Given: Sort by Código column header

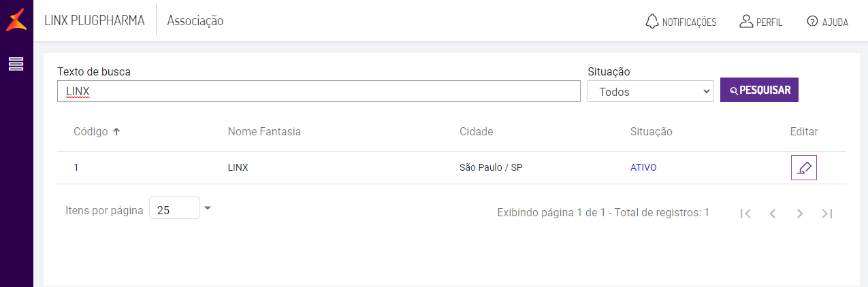Looking at the screenshot, I should tap(91, 131).
